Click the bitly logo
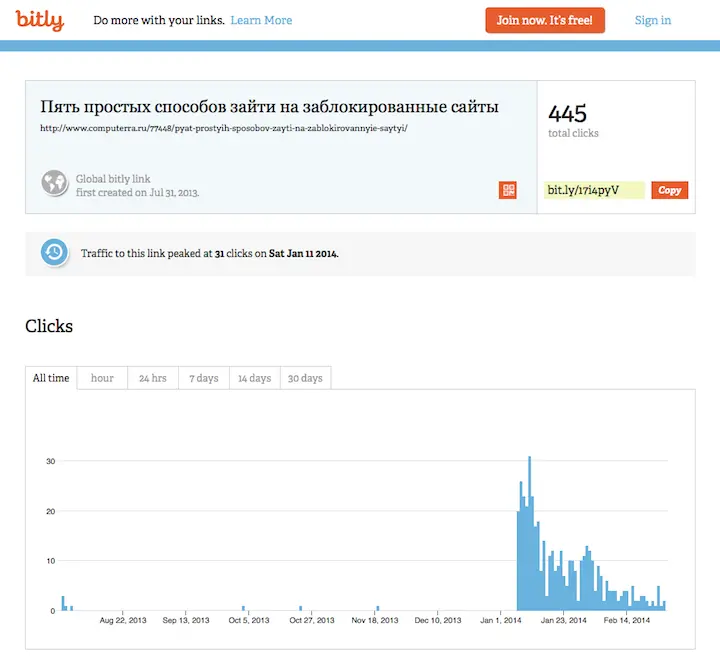This screenshot has height=661, width=720. point(40,19)
